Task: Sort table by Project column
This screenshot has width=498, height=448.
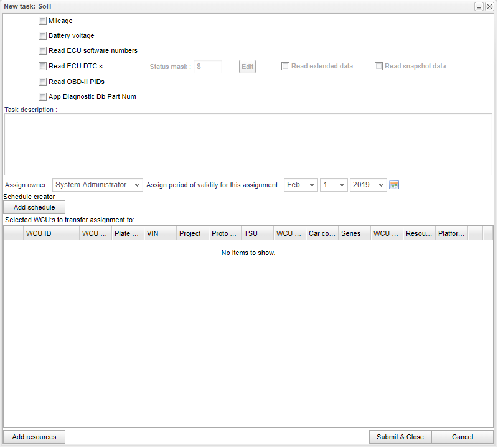Action: [x=192, y=233]
